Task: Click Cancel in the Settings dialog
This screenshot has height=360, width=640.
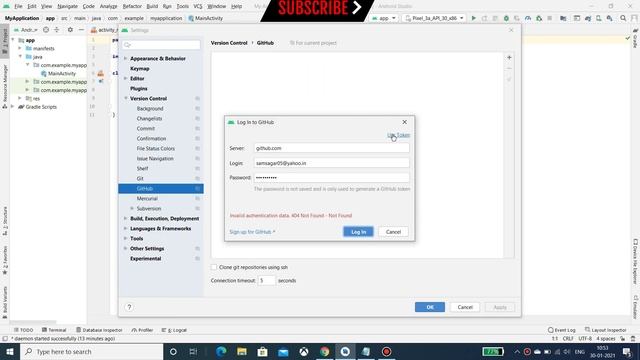Action: 465,307
